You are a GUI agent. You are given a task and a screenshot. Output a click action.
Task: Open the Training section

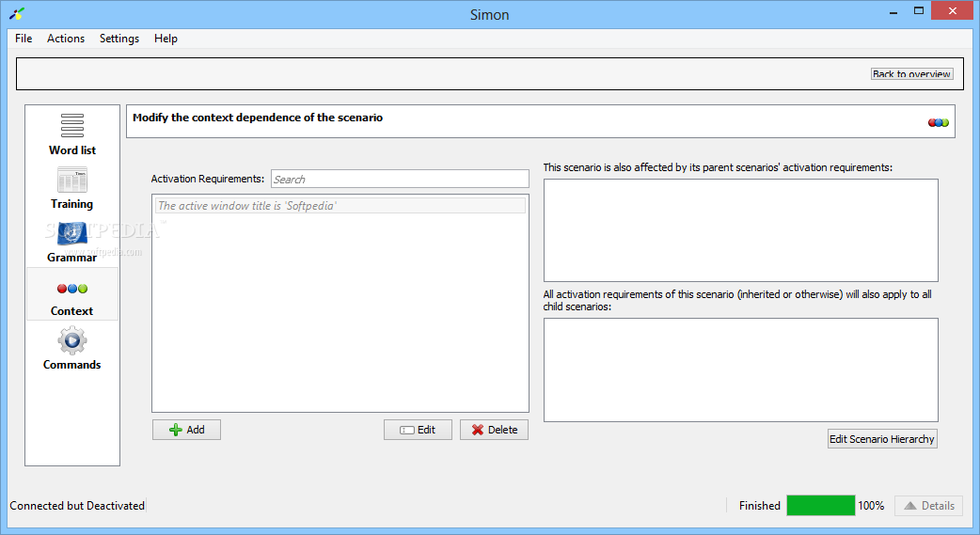tap(71, 188)
